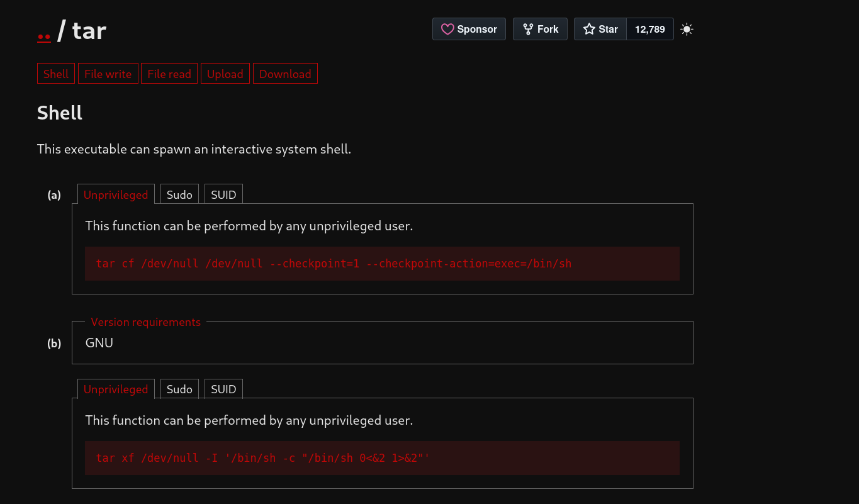Click the (b) example label
This screenshot has height=504, width=859.
54,344
